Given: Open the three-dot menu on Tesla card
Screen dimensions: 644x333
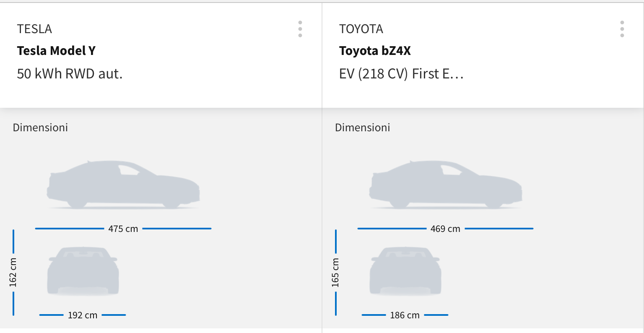Looking at the screenshot, I should (x=300, y=29).
